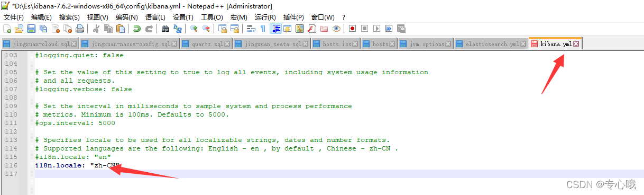Click the Open file toolbar icon
The image size is (644, 195).
point(19,29)
